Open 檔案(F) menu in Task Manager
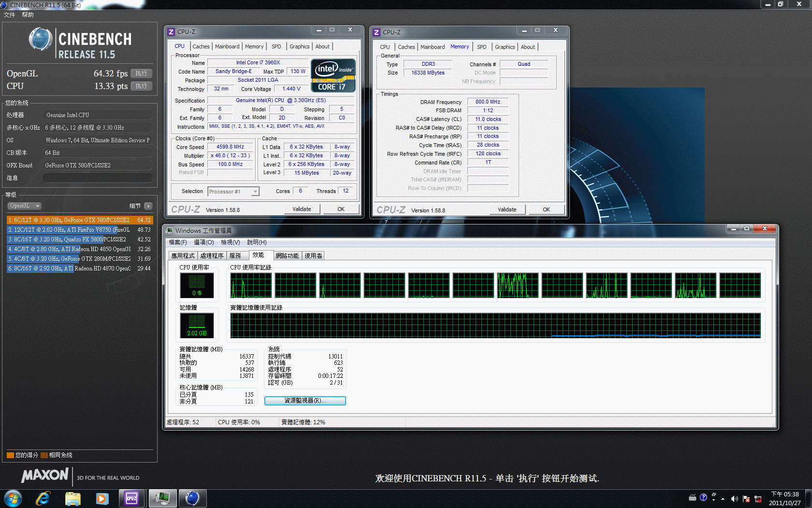812x508 pixels. pyautogui.click(x=177, y=242)
